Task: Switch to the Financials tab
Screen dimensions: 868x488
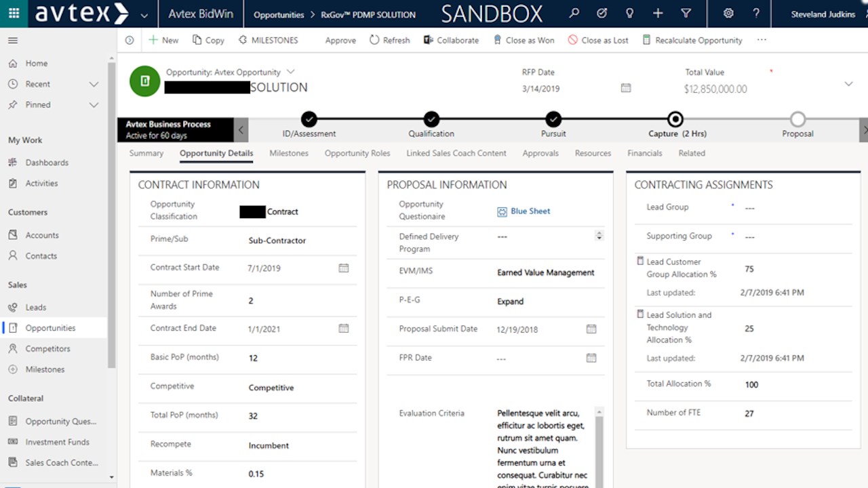Action: tap(644, 153)
